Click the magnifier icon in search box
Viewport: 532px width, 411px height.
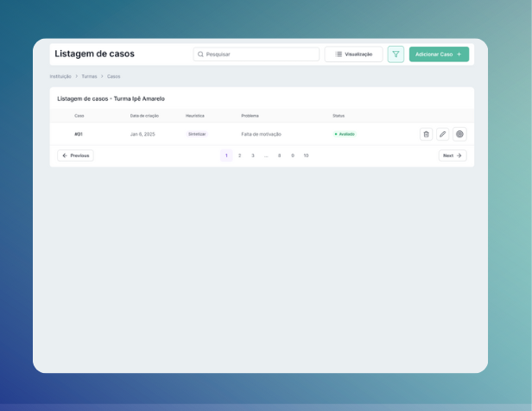pyautogui.click(x=200, y=54)
